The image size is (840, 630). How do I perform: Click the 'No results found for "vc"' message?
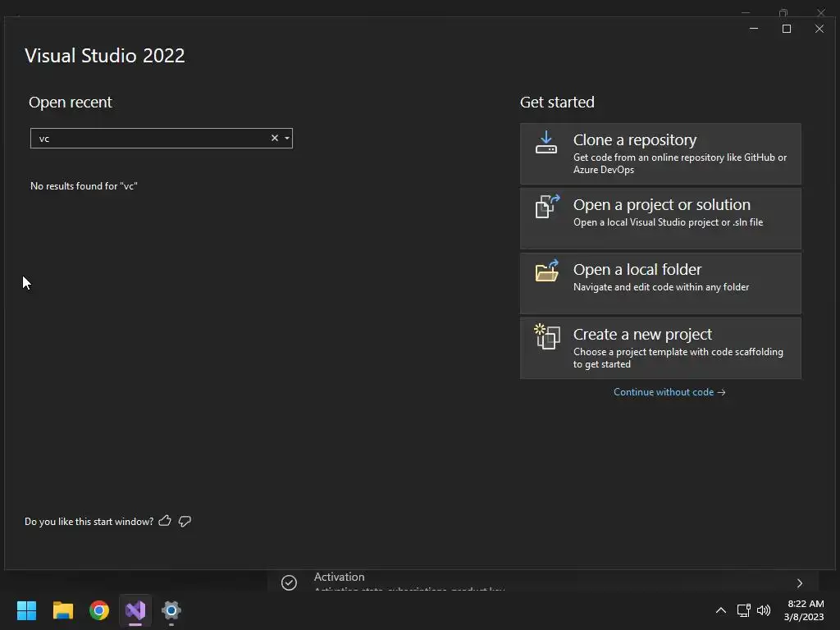pos(84,186)
